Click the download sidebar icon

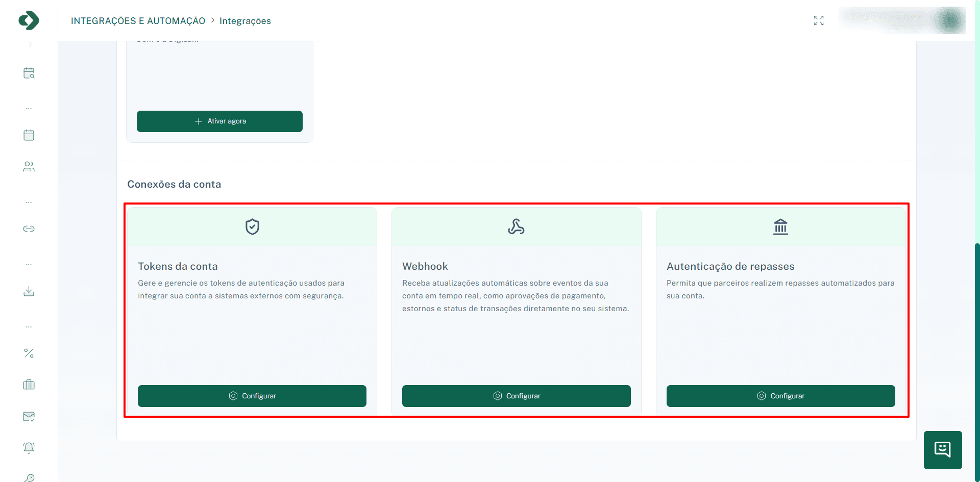pyautogui.click(x=29, y=291)
